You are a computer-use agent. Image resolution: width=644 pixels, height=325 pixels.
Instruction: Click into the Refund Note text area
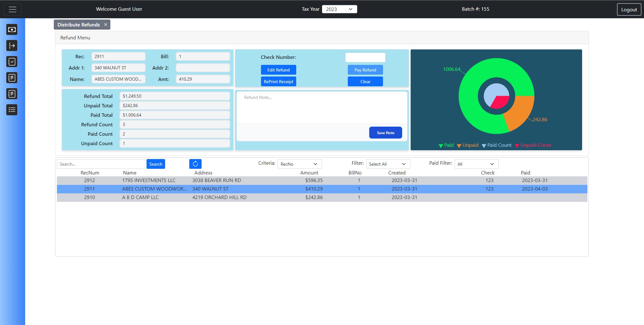coord(322,108)
